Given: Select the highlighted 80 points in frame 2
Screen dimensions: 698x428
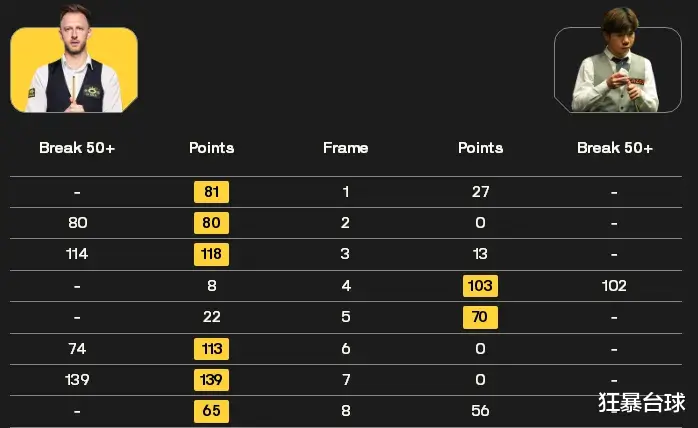Looking at the screenshot, I should pos(211,223).
